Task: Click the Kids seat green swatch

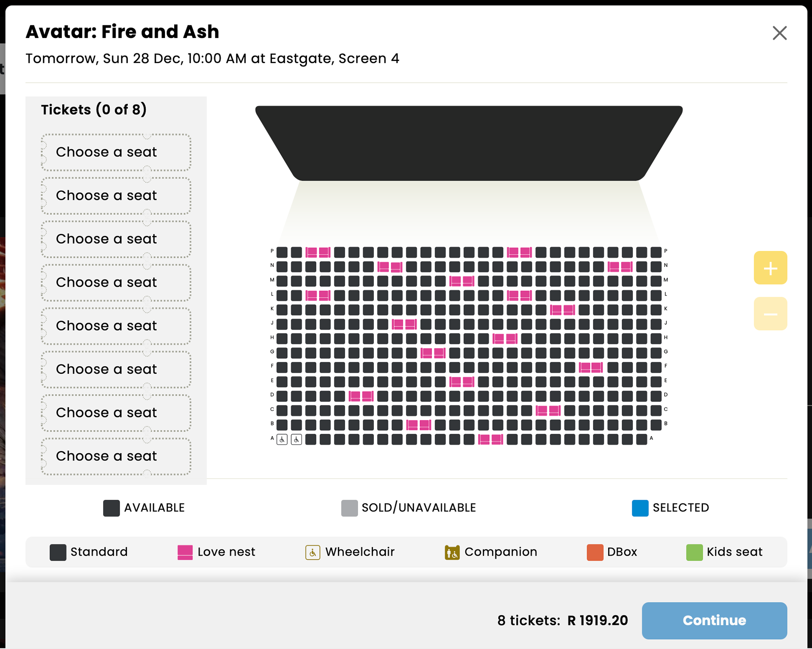Action: click(x=694, y=552)
